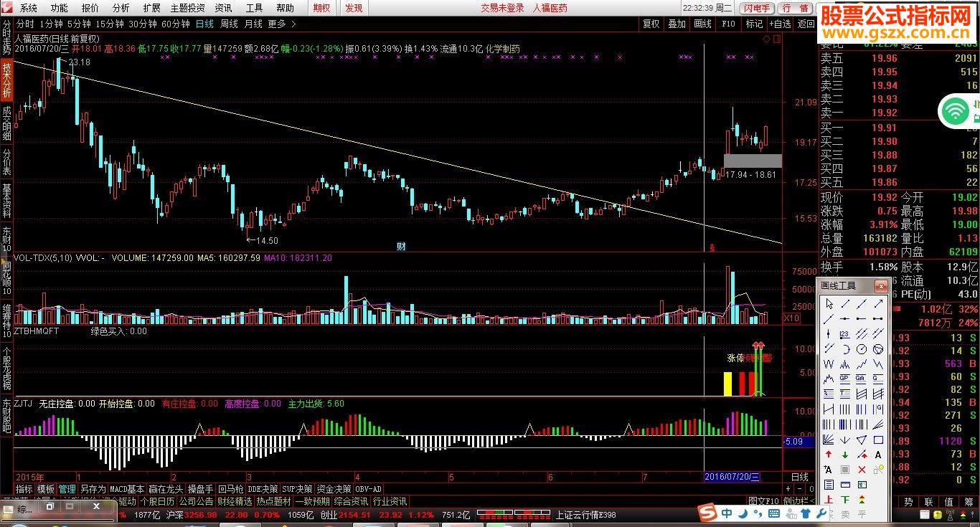Select the MACD基本 indicator tab
The height and width of the screenshot is (527, 980).
click(x=126, y=489)
